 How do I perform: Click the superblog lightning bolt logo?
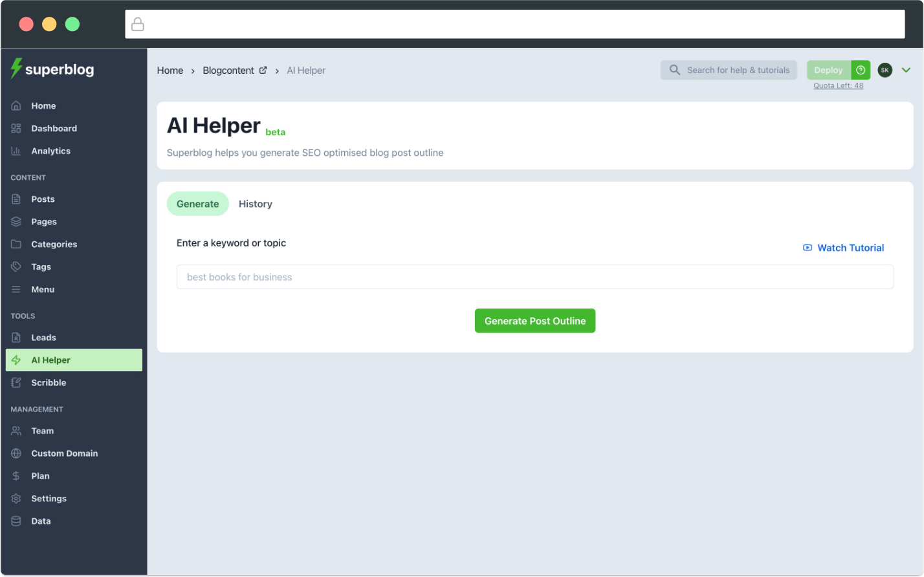point(16,69)
